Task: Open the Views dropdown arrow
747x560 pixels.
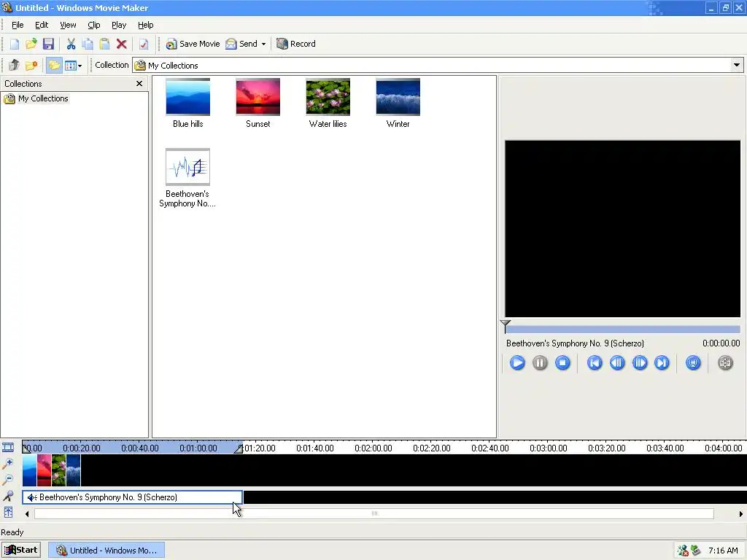Action: (80, 66)
